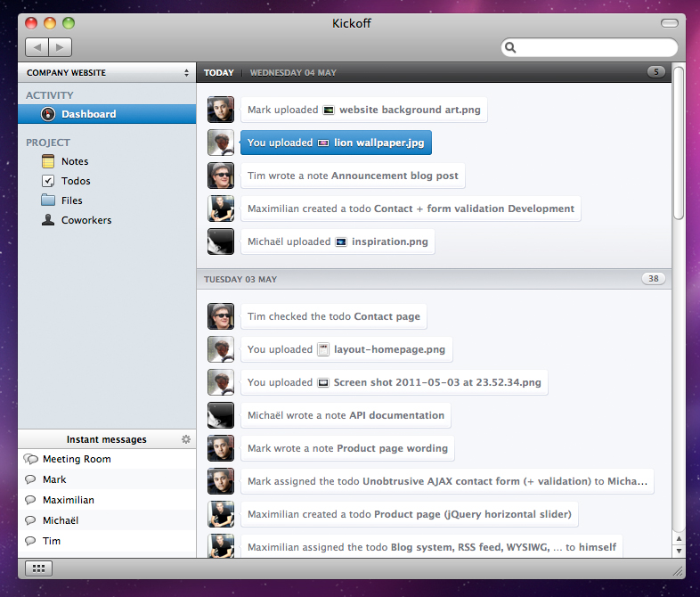Open Unobtrusive AJAX contact form todo entry
The width and height of the screenshot is (700, 597).
pyautogui.click(x=447, y=481)
